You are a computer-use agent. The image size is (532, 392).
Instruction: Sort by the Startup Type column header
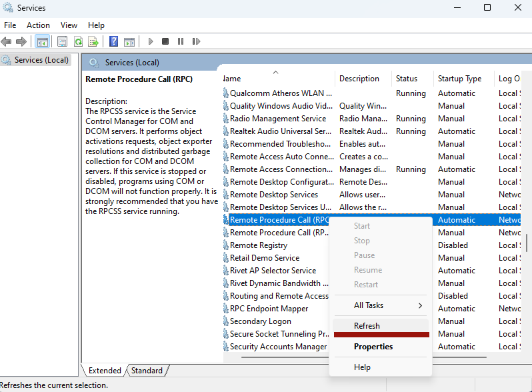(459, 79)
